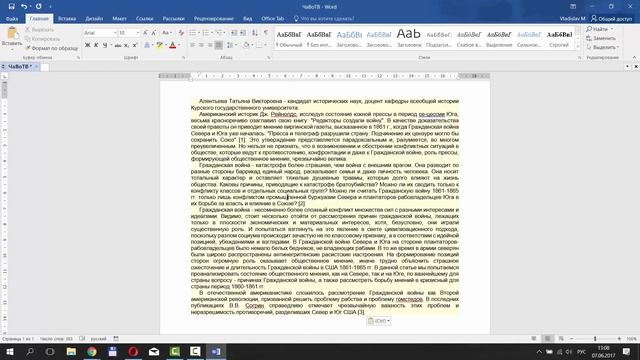The image size is (640, 360).
Task: Open ribbon display options
Action: pos(573,7)
